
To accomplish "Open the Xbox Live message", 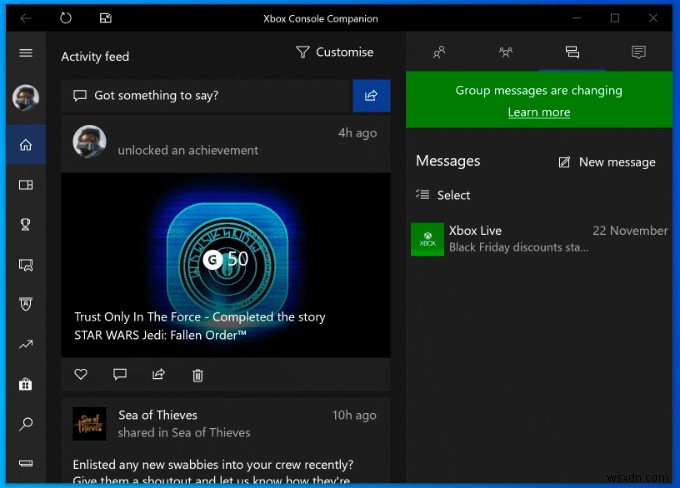I will pyautogui.click(x=539, y=239).
